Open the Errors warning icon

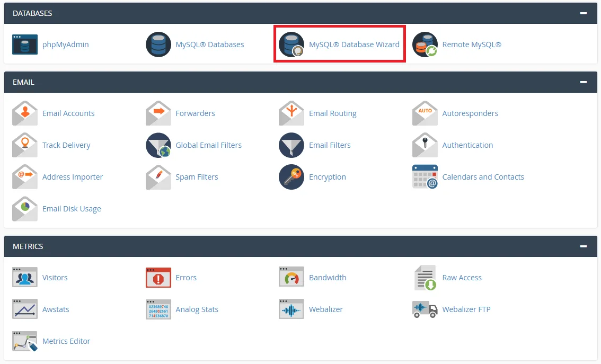(158, 278)
